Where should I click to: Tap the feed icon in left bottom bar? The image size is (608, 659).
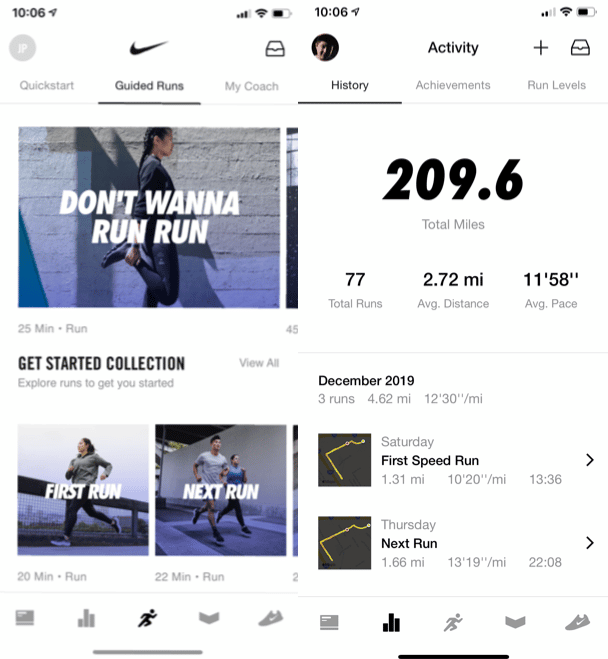tap(25, 618)
